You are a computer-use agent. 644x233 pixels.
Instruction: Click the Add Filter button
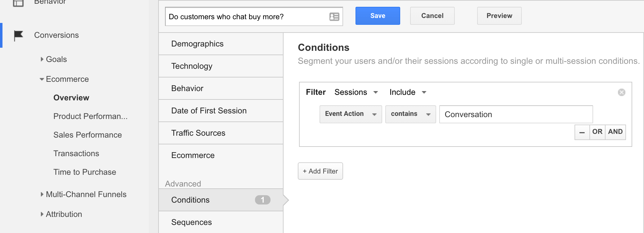pyautogui.click(x=320, y=171)
